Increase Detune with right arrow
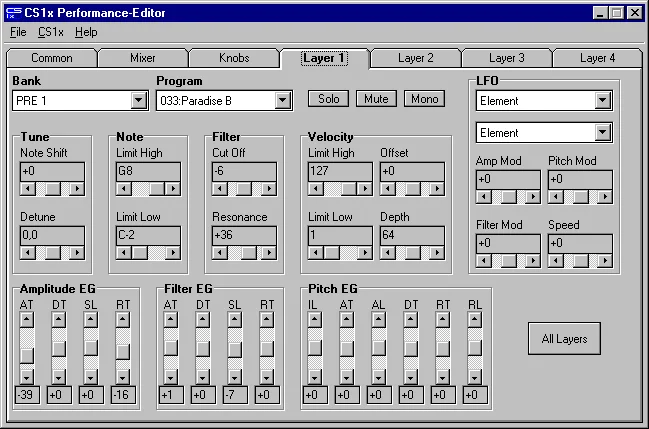Viewport: 649px width, 429px height. [77, 253]
